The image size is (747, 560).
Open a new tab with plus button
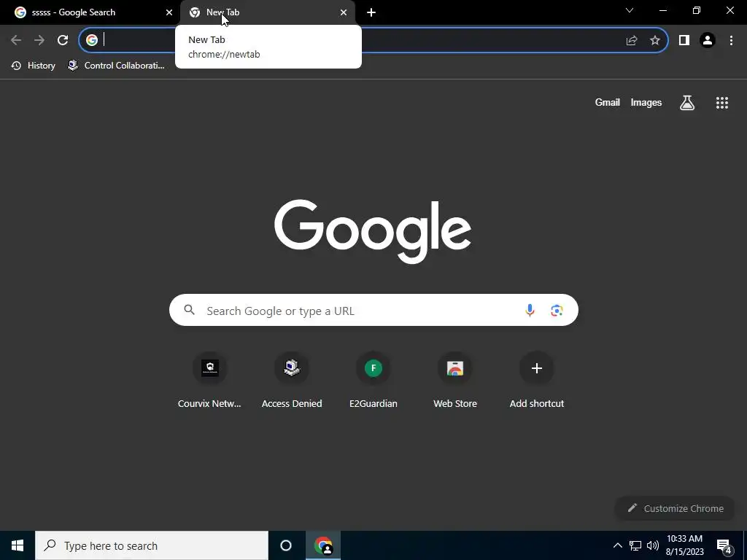coord(371,13)
